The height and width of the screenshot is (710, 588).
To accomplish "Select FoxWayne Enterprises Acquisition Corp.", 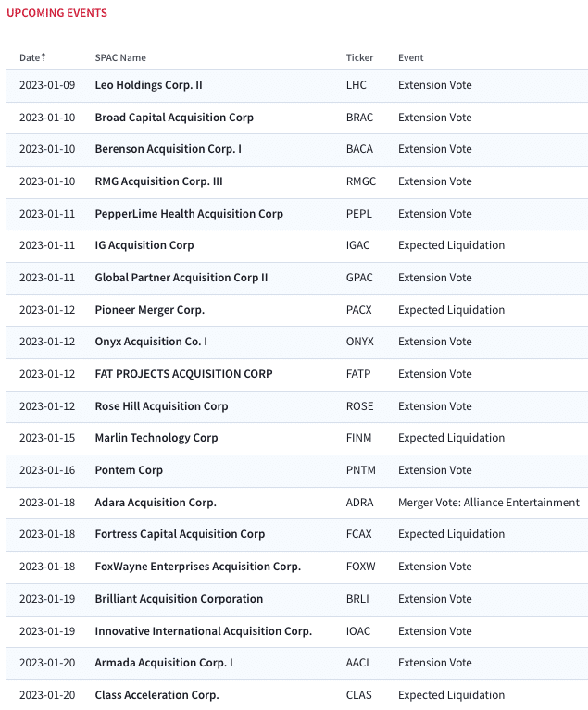I will (x=197, y=567).
